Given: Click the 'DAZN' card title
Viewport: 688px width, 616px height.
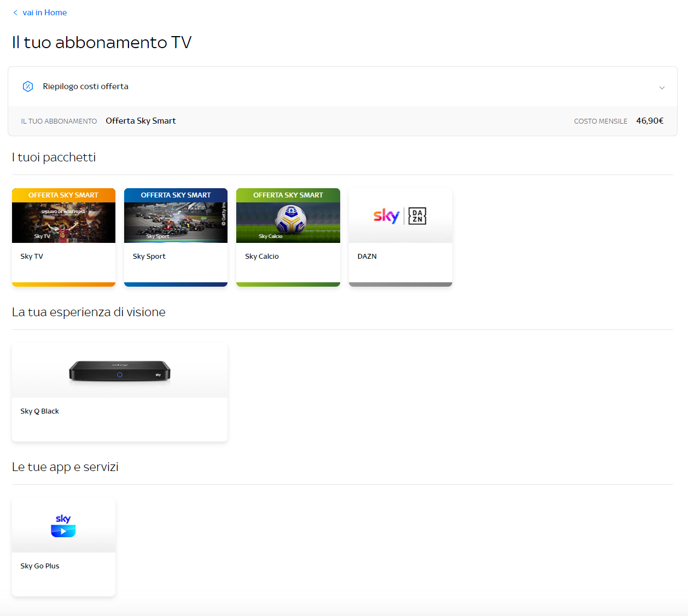Looking at the screenshot, I should [367, 257].
